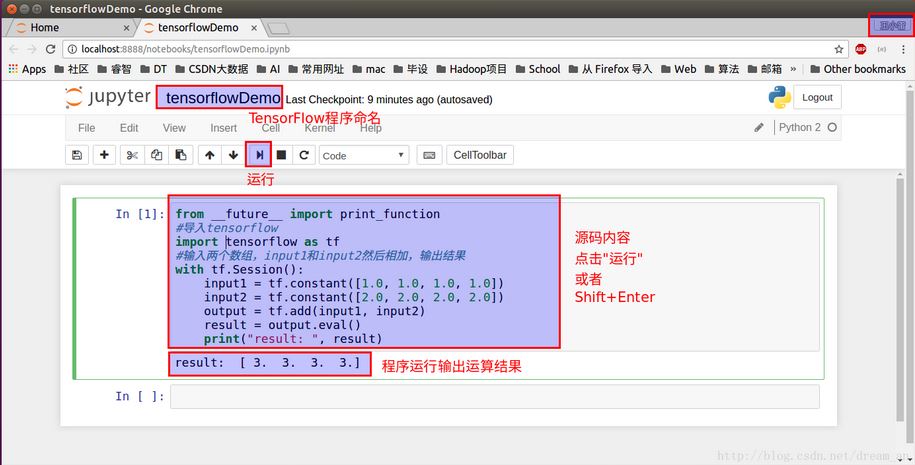Open the command palette keyboard icon

(x=429, y=155)
